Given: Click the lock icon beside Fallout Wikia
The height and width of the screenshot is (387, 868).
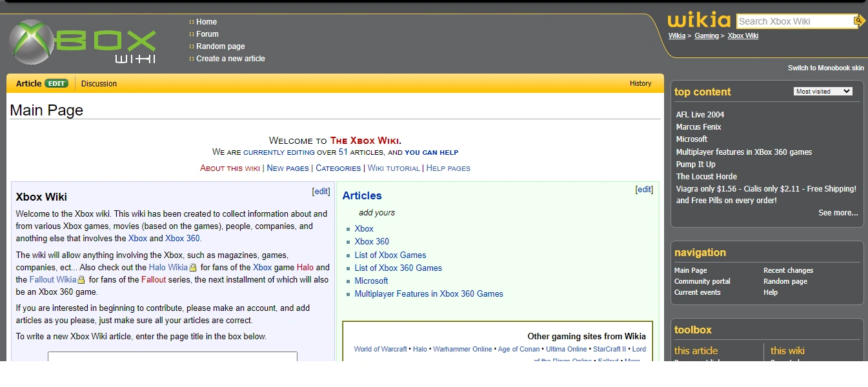Looking at the screenshot, I should (x=81, y=280).
